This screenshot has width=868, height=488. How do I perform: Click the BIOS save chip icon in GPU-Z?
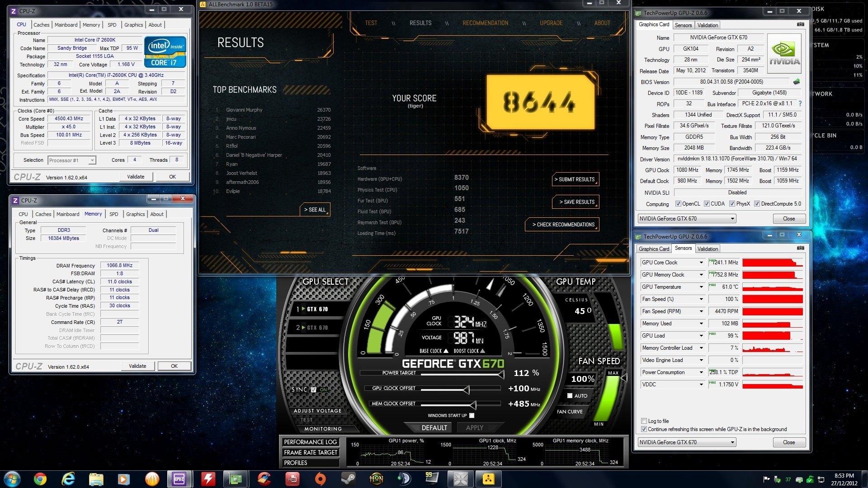click(x=797, y=82)
